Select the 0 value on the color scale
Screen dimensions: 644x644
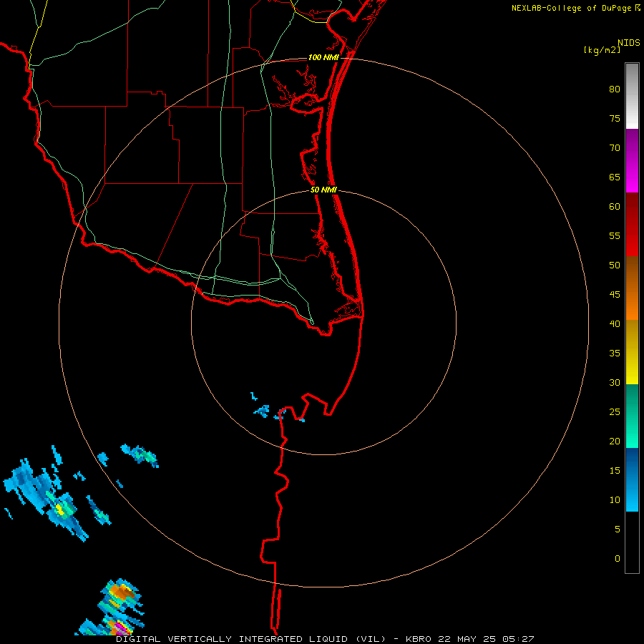tap(618, 559)
